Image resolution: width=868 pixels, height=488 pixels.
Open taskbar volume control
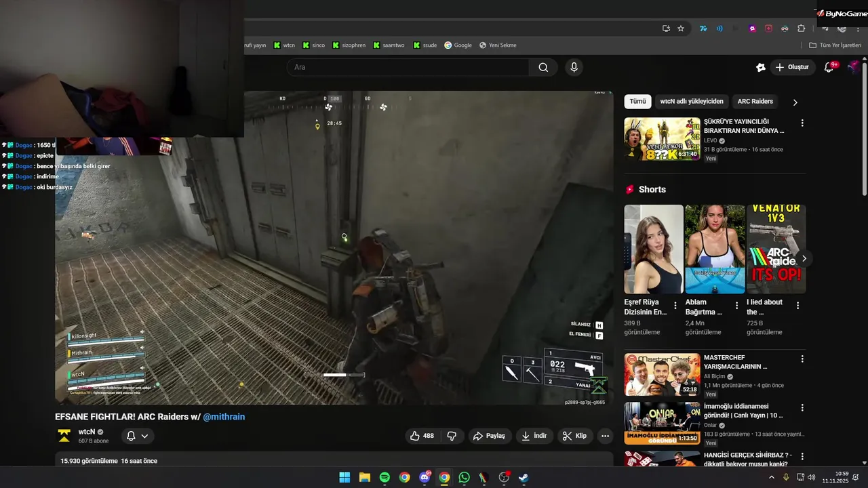812,477
